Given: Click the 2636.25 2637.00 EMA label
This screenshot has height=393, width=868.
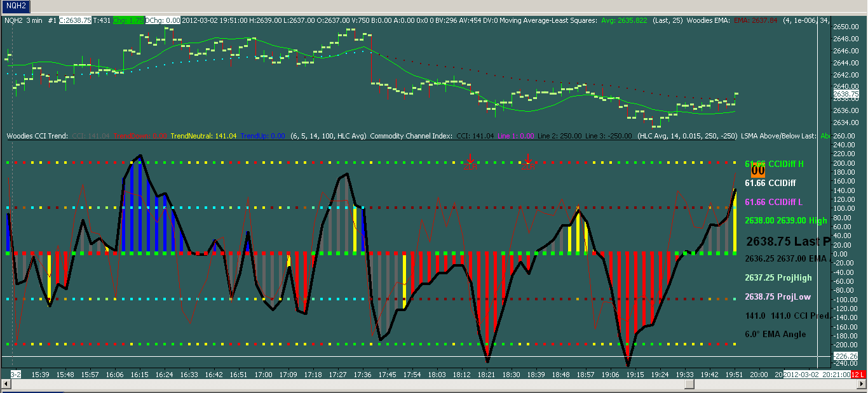Looking at the screenshot, I should [x=787, y=258].
